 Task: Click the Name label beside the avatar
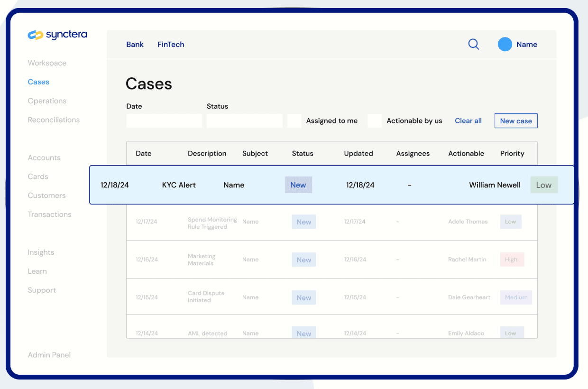tap(527, 45)
